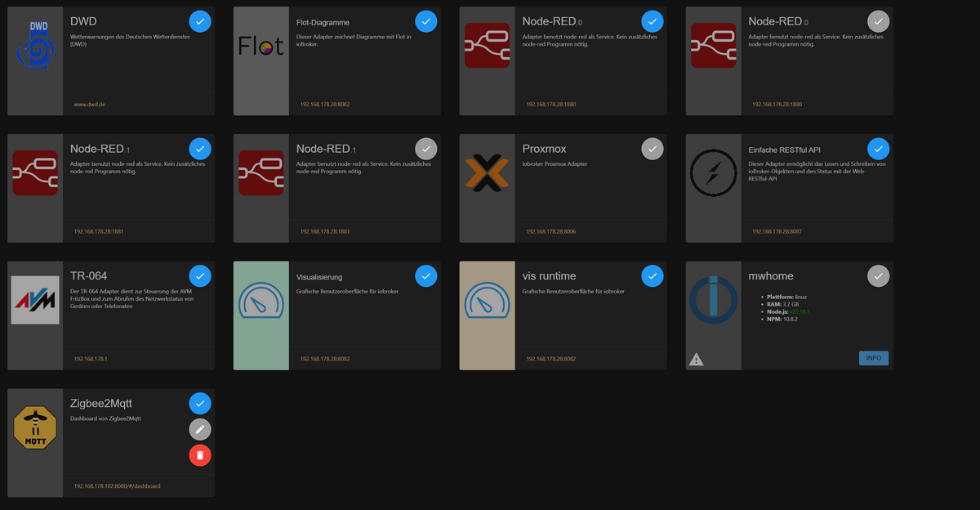This screenshot has height=510, width=980.
Task: Click the "Zigbee2Mqtt" card title
Action: tap(103, 403)
